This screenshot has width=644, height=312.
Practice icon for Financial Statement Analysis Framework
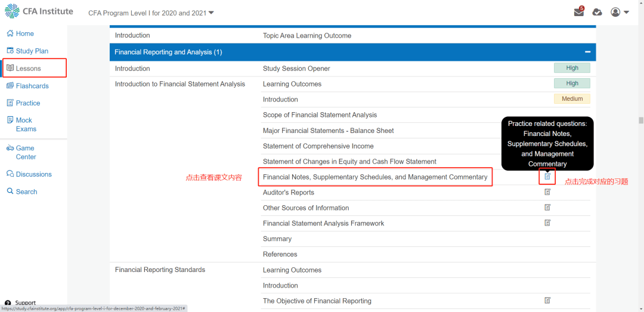(547, 223)
